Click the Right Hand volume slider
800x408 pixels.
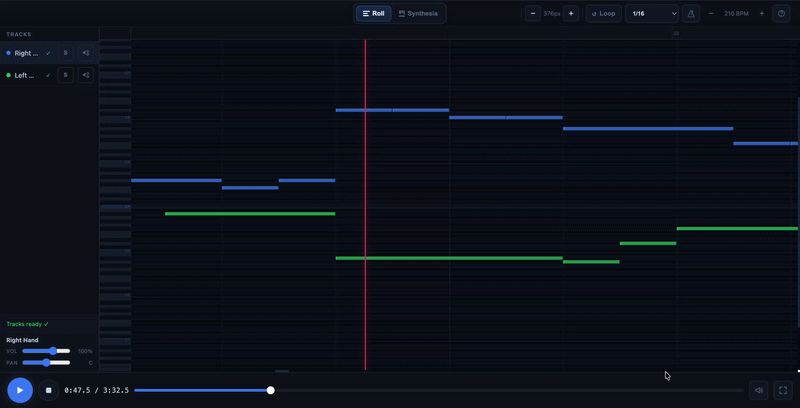[46, 351]
